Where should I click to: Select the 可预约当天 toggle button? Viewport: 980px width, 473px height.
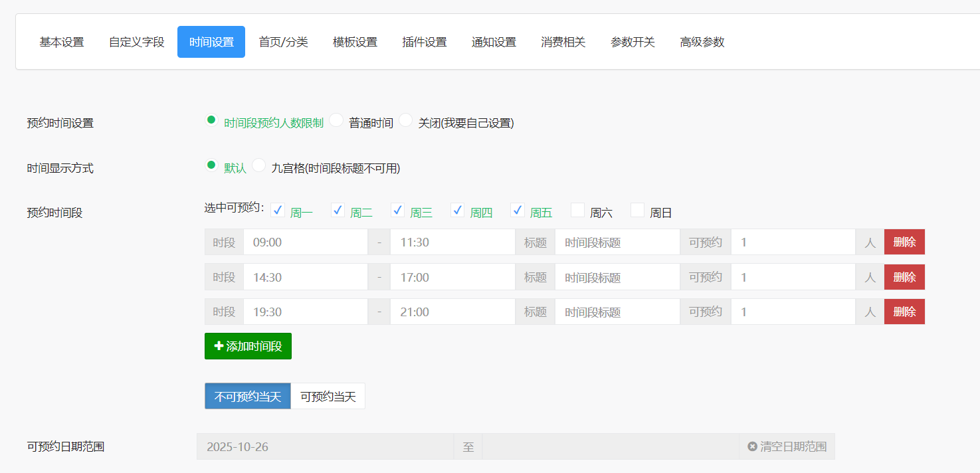click(328, 397)
